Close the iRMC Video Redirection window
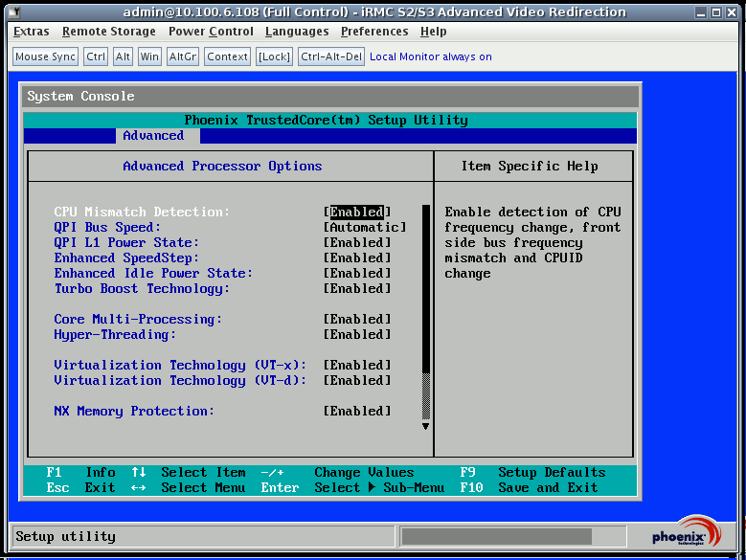This screenshot has height=560, width=746. [732, 12]
